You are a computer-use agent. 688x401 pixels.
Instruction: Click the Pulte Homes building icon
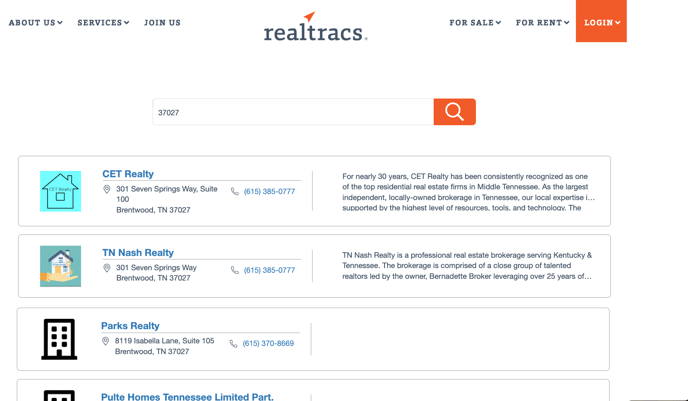point(59,395)
